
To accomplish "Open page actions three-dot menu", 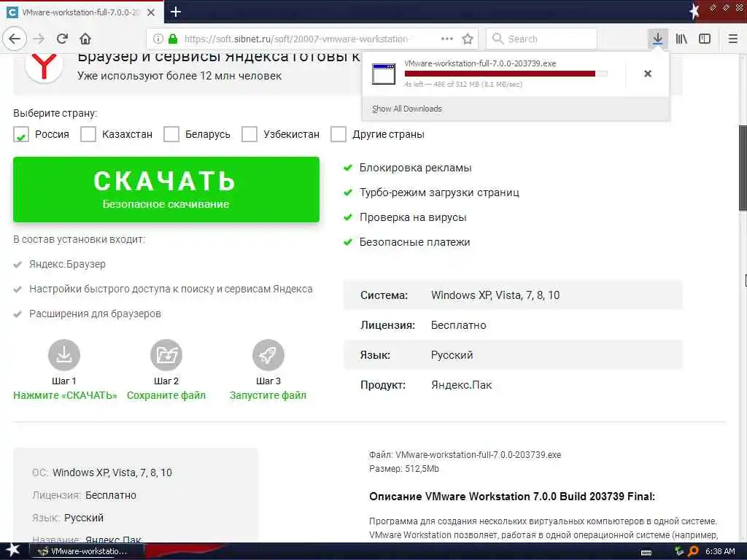I will (447, 39).
